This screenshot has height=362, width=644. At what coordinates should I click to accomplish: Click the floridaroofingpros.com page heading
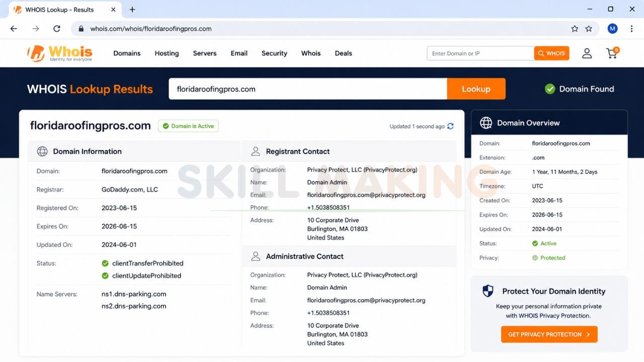[91, 126]
